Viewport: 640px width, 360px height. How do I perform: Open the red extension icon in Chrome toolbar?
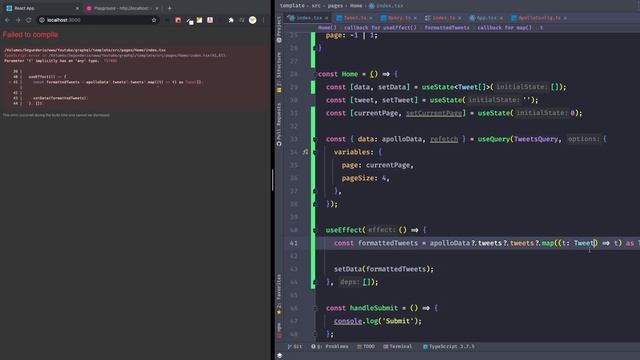point(178,20)
